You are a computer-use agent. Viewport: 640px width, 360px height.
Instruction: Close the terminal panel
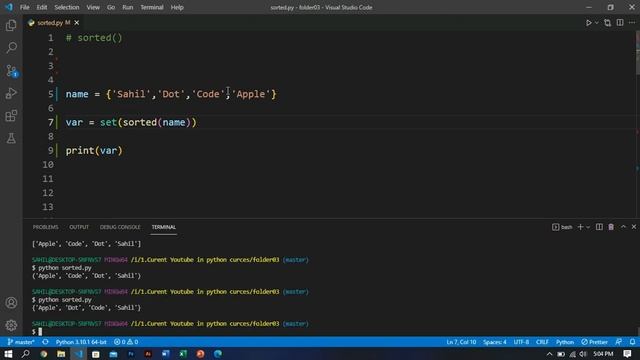[634, 227]
